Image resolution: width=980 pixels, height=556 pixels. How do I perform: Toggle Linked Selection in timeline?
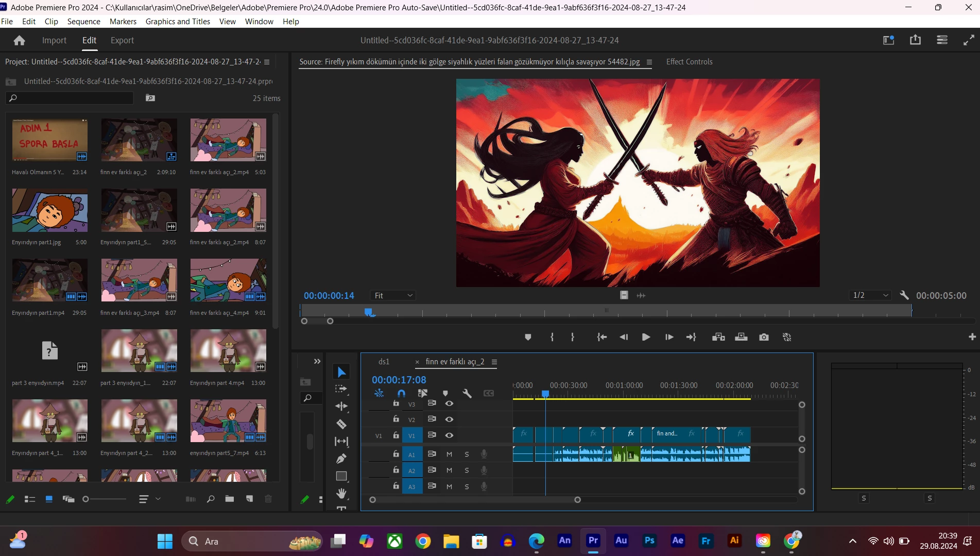pyautogui.click(x=423, y=394)
